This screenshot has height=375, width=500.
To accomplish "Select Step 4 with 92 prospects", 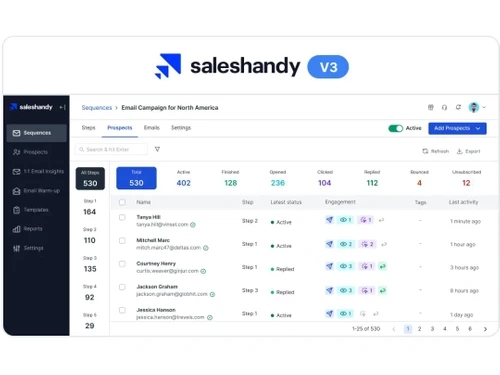I will 90,293.
